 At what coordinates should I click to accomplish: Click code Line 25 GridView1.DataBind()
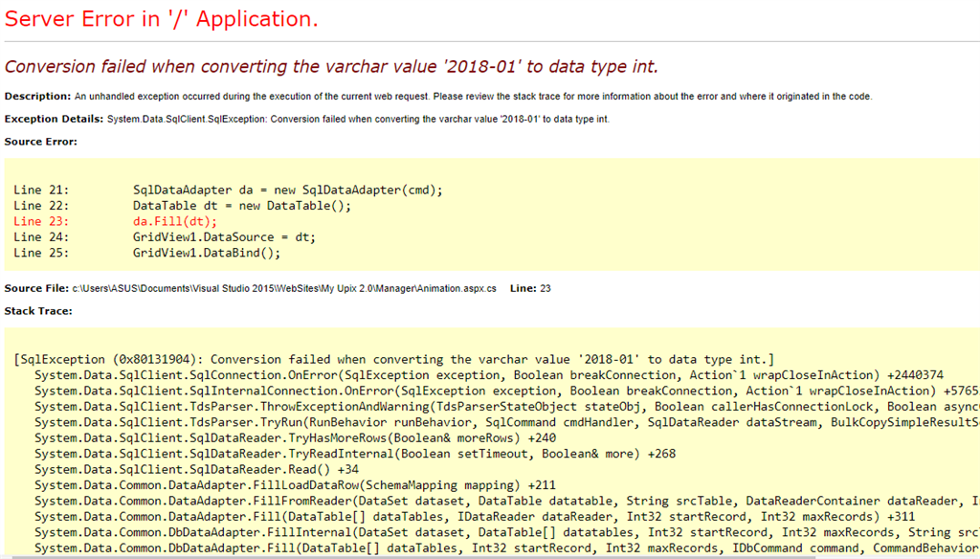click(x=147, y=253)
